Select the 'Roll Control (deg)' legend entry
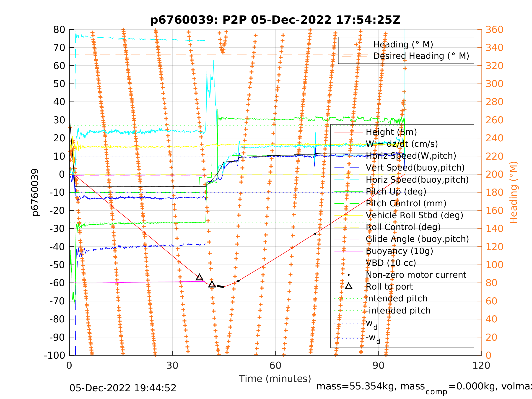Screen dimensions: 532x399 403,227
